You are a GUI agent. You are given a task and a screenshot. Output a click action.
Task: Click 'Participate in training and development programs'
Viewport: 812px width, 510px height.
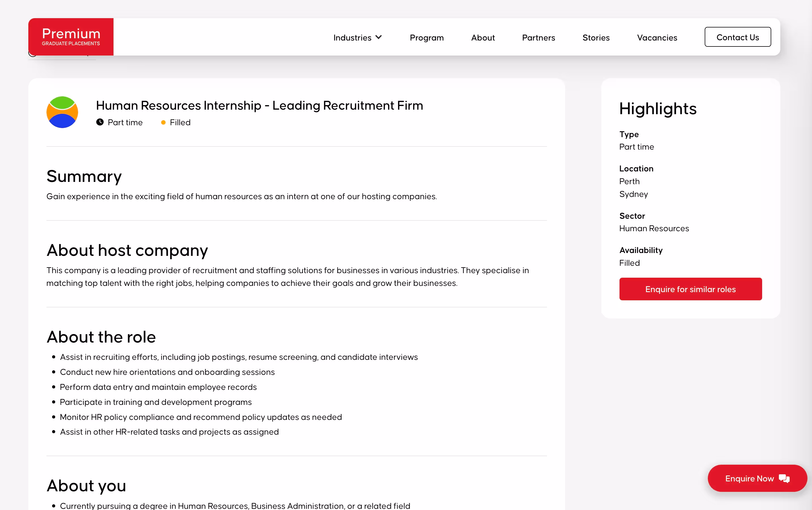click(x=156, y=402)
